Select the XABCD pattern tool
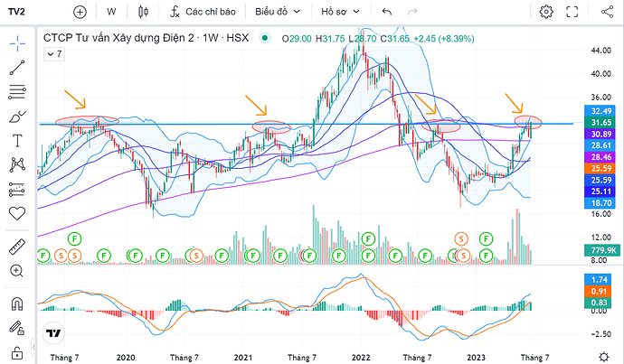The image size is (624, 364). (x=17, y=164)
